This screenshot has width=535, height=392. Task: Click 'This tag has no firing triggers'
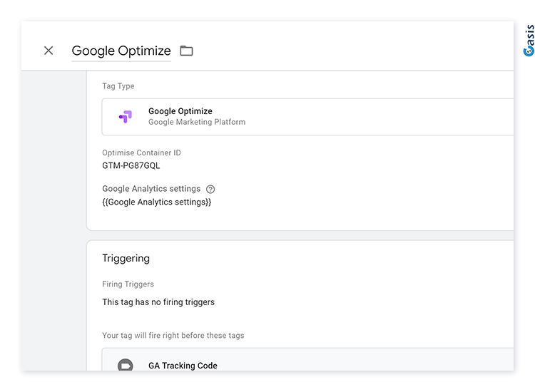(158, 302)
